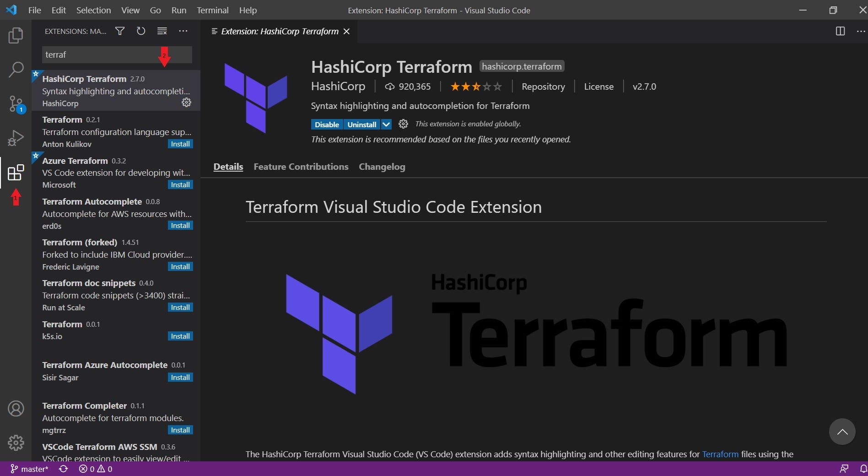This screenshot has width=868, height=476.
Task: Open the Search view in activity bar
Action: coord(16,70)
